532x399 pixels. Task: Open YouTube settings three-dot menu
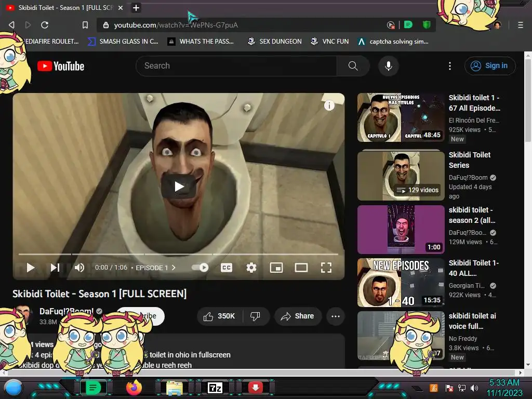pyautogui.click(x=450, y=66)
